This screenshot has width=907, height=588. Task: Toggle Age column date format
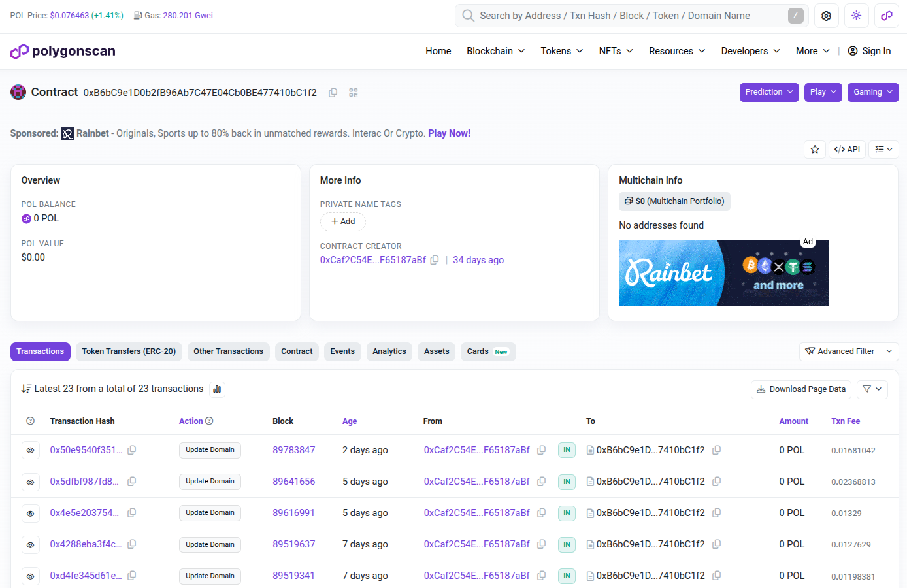click(x=350, y=421)
